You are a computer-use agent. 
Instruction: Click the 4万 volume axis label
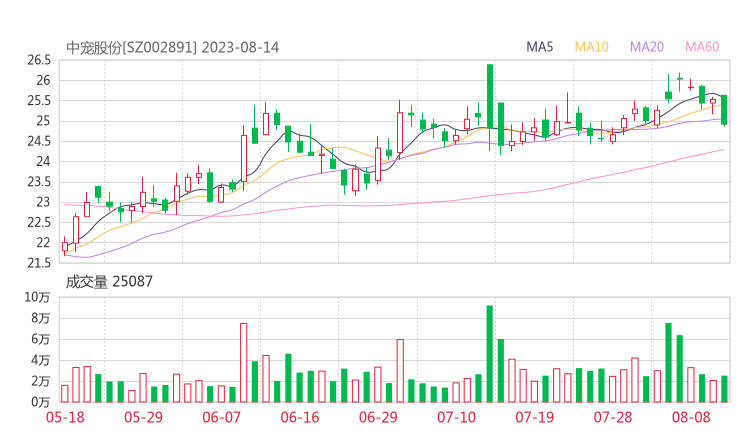click(x=41, y=360)
